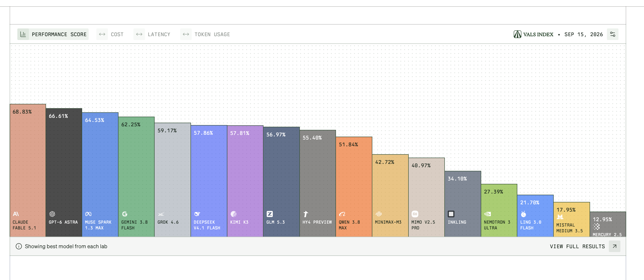The width and height of the screenshot is (644, 280).
Task: Click the Ling 3.0 Flash logo icon
Action: [524, 214]
